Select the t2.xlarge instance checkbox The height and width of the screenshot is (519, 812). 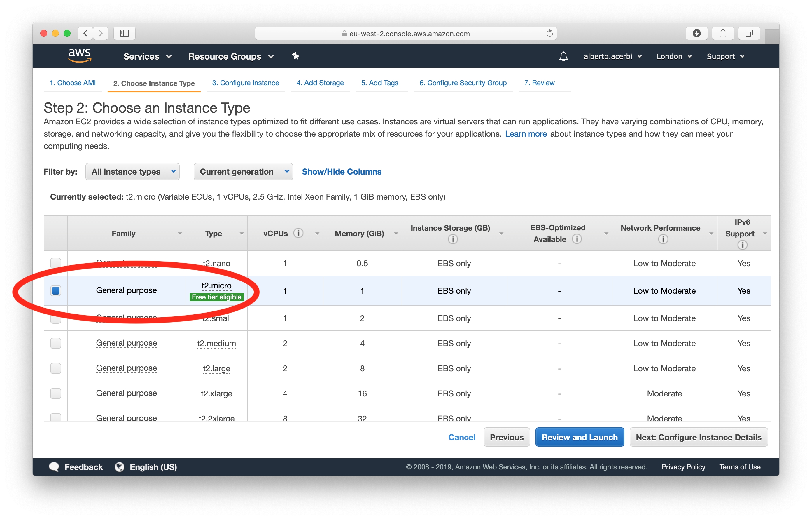pos(56,393)
